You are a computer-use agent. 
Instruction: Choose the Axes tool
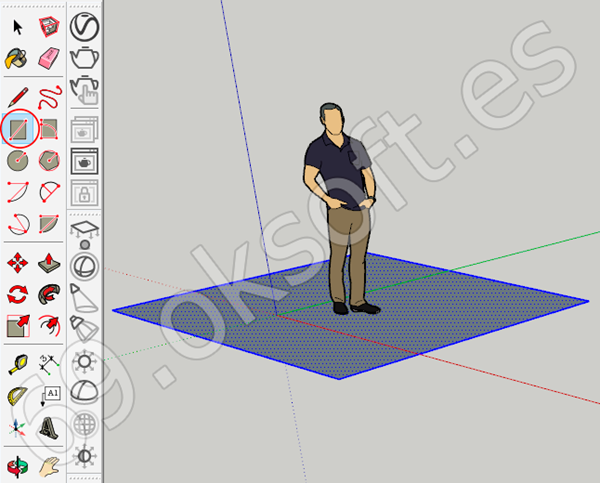coord(17,428)
